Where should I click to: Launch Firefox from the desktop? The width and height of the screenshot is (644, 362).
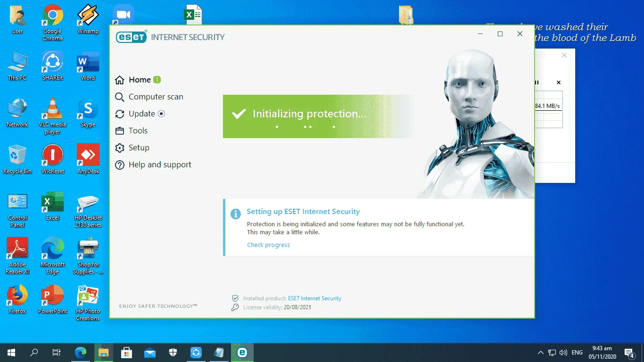coord(17,300)
